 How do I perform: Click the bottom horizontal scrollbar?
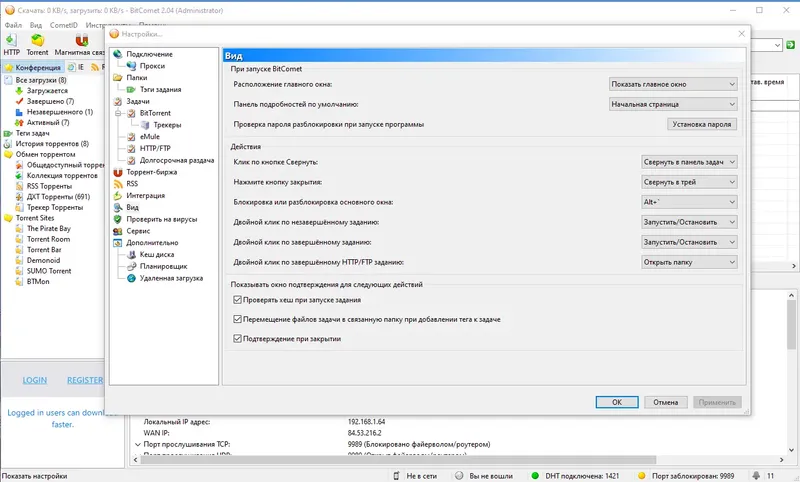459,460
